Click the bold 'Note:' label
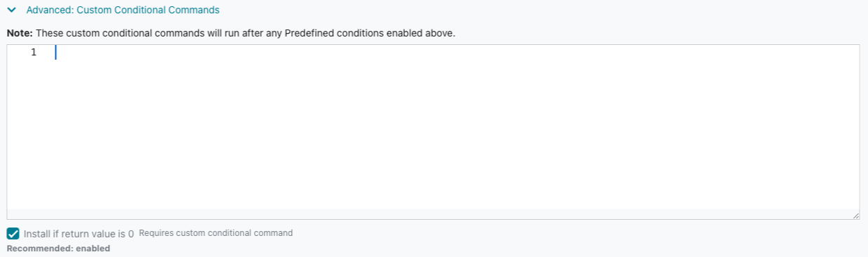Screen dimensions: 868x257 click(20, 33)
